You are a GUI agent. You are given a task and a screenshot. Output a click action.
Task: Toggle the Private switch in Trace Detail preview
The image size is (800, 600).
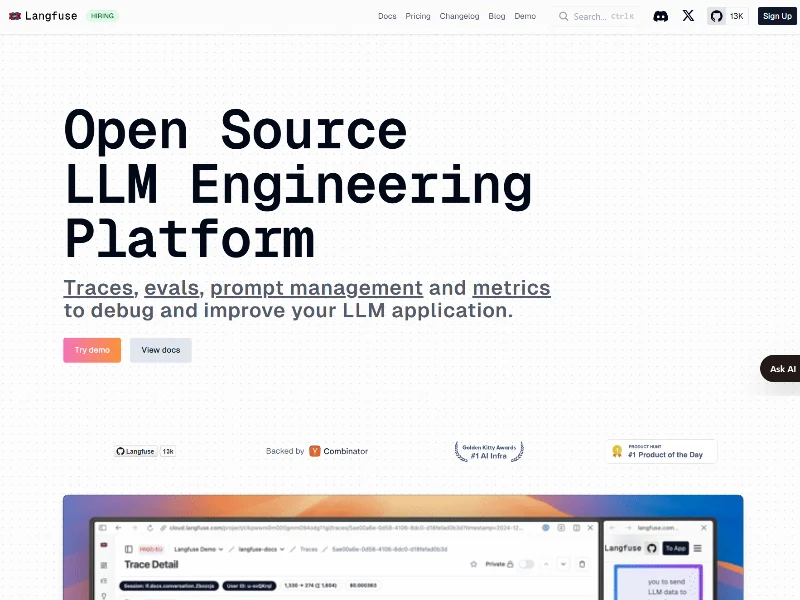point(526,564)
